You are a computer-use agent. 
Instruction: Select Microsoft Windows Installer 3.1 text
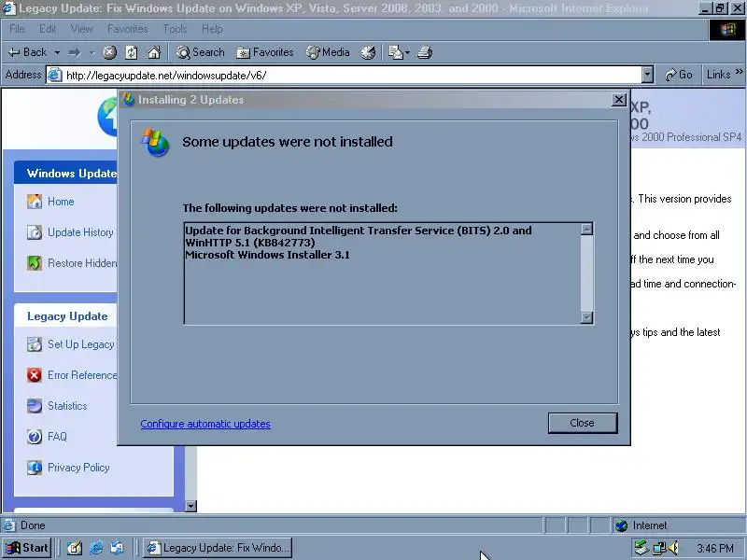(267, 255)
